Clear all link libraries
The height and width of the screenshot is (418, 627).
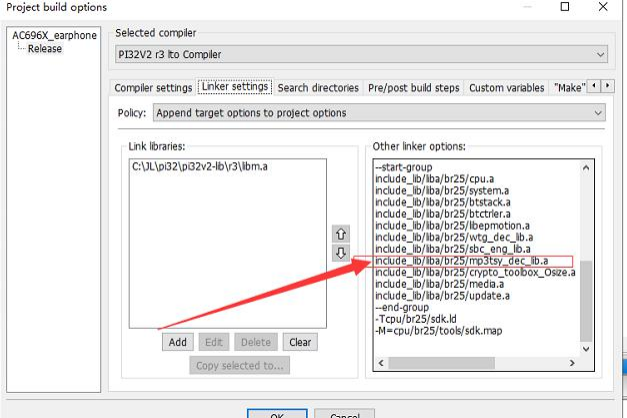300,342
